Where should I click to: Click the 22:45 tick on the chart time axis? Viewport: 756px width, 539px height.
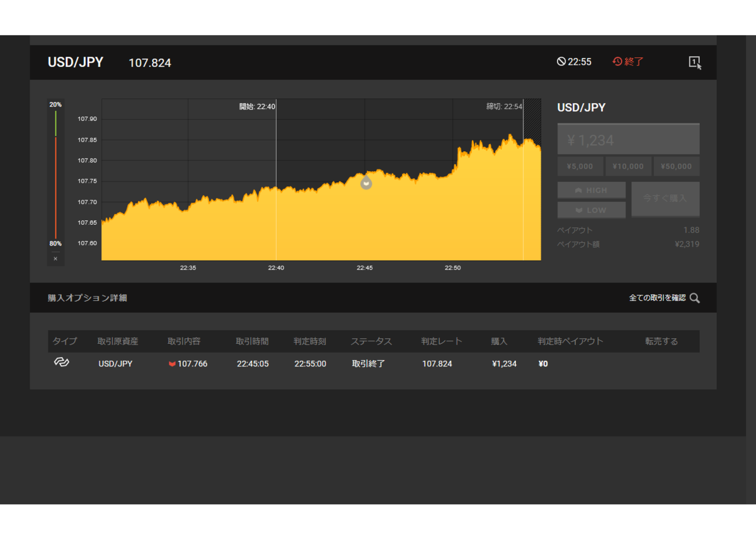click(x=365, y=268)
